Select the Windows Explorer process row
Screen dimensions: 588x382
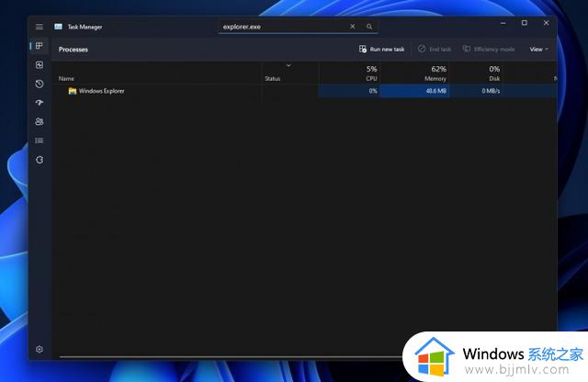[304, 91]
